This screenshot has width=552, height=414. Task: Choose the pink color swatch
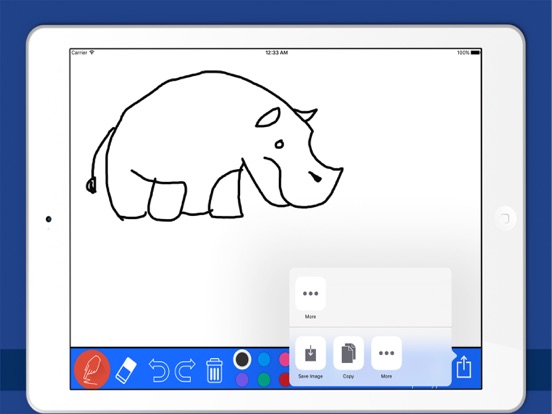(x=284, y=359)
